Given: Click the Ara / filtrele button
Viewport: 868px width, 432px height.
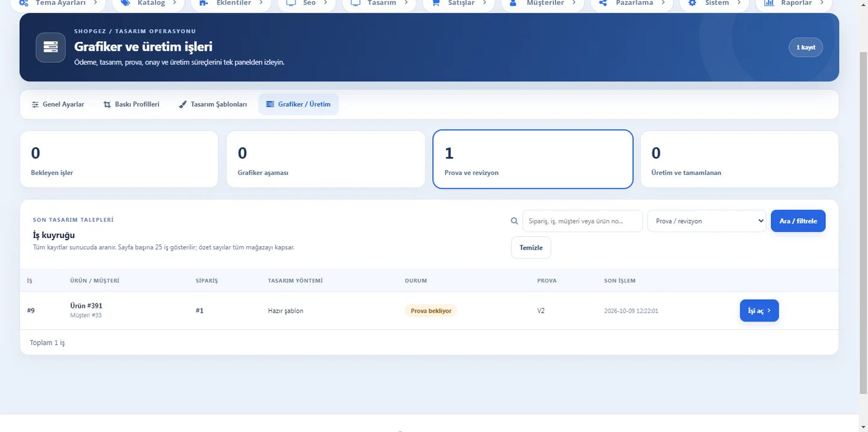Looking at the screenshot, I should (798, 221).
